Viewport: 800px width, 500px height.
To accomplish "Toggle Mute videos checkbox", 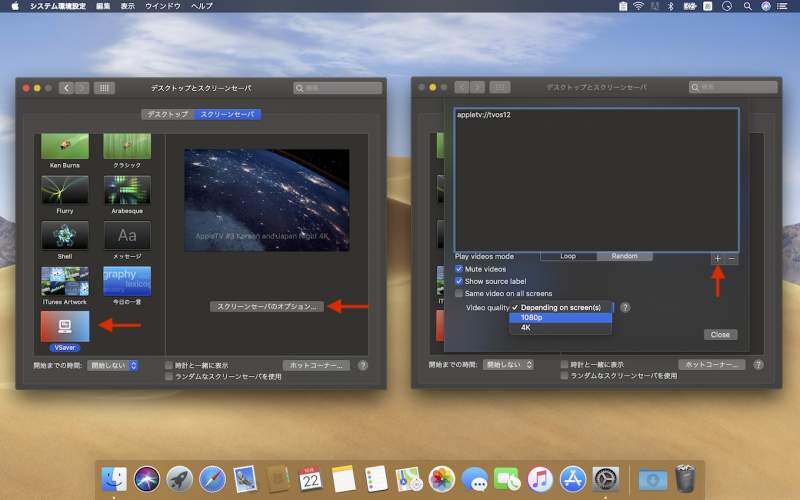I will click(459, 269).
